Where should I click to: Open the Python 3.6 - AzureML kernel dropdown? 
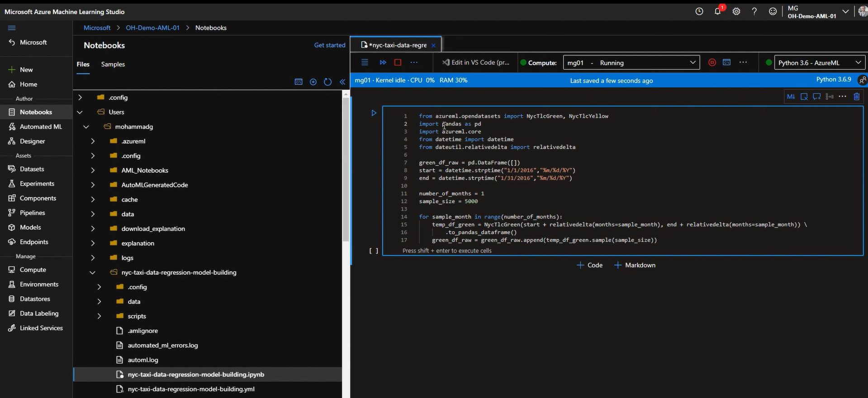(x=820, y=62)
